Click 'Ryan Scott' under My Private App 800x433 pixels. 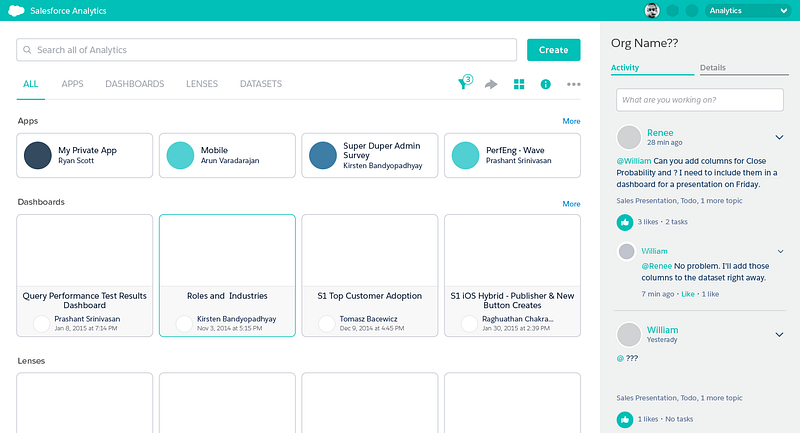76,161
